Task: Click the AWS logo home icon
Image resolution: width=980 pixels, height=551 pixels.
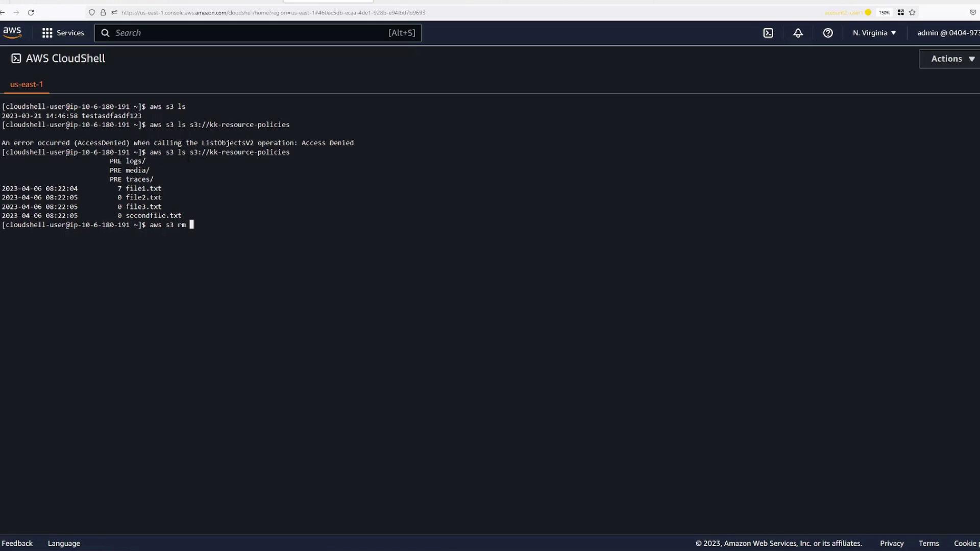Action: coord(12,33)
